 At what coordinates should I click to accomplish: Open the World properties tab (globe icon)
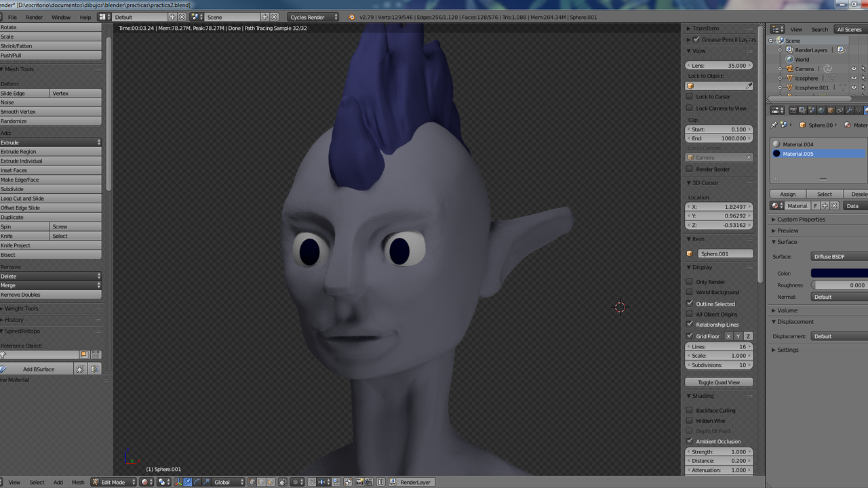tap(821, 110)
